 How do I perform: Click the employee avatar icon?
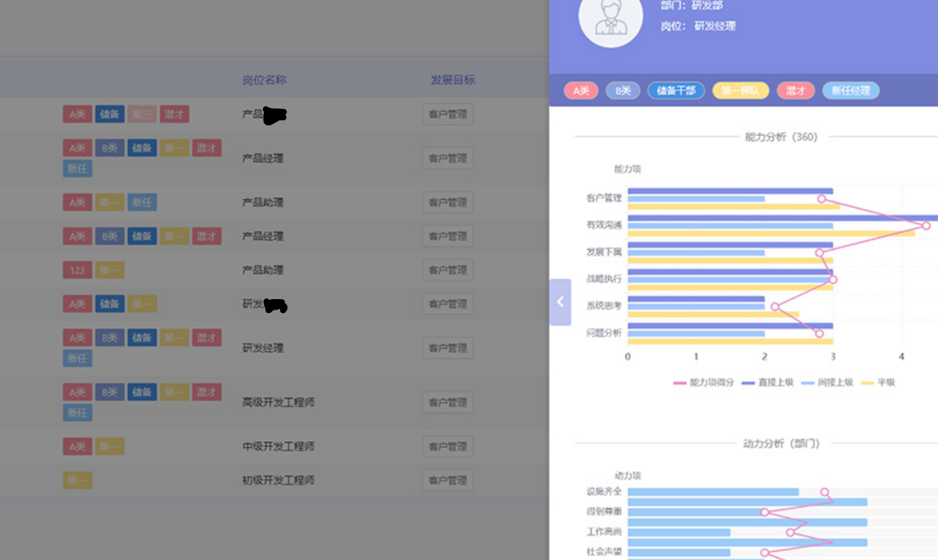pos(610,18)
